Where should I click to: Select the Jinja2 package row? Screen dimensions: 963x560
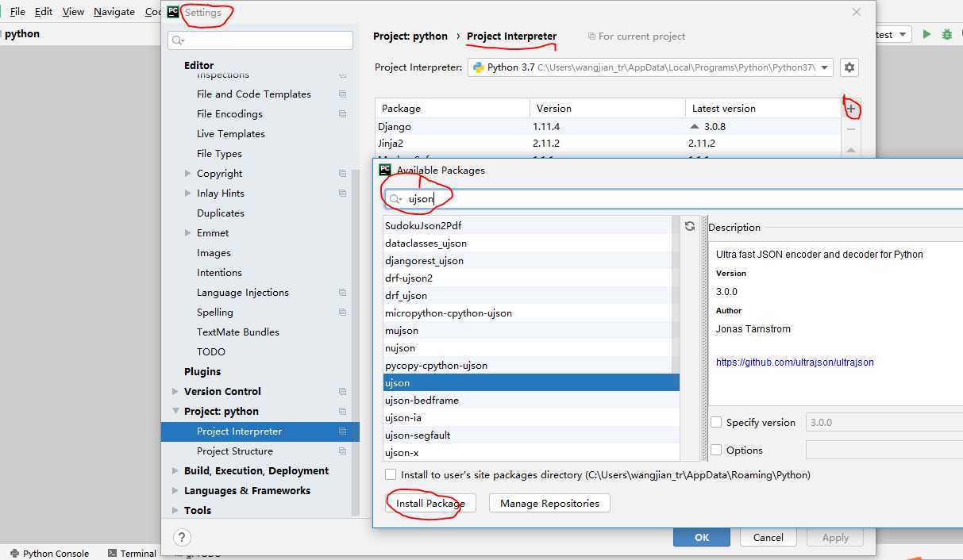pos(607,144)
